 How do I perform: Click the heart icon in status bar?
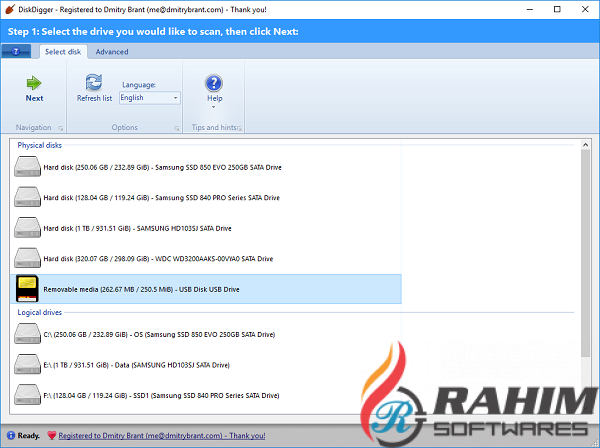click(52, 435)
